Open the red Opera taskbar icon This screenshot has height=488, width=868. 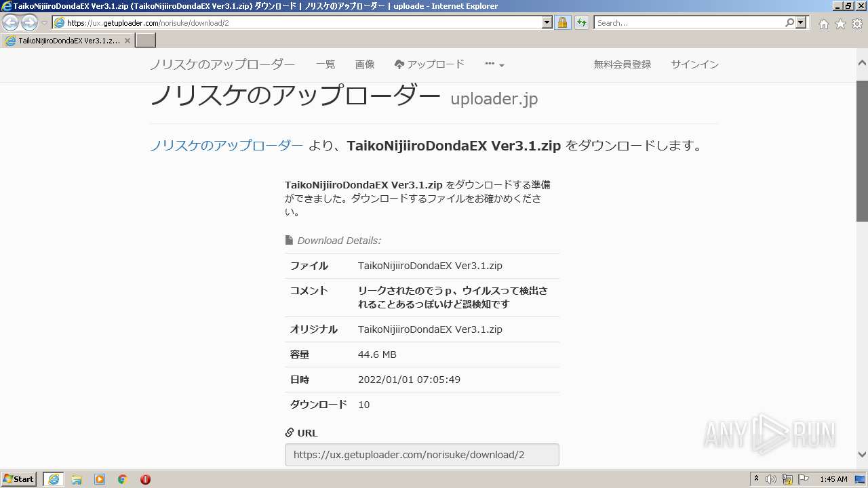click(x=145, y=479)
